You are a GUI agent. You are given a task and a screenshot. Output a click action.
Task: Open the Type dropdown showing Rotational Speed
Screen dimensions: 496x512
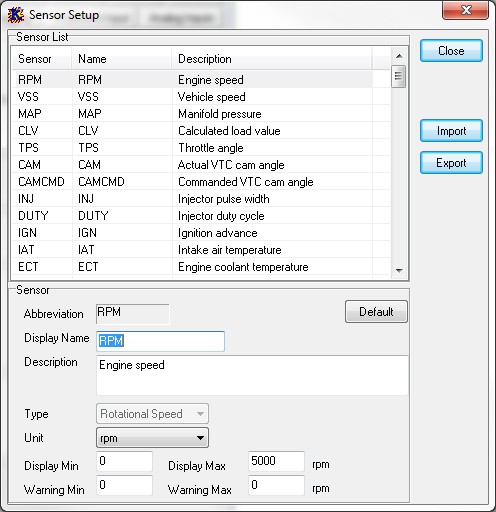[x=152, y=414]
